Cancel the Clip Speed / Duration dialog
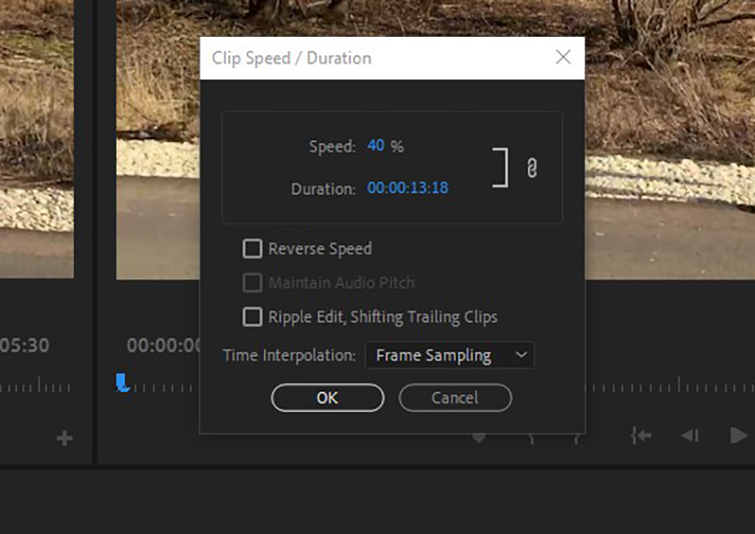This screenshot has width=755, height=534. click(x=455, y=397)
